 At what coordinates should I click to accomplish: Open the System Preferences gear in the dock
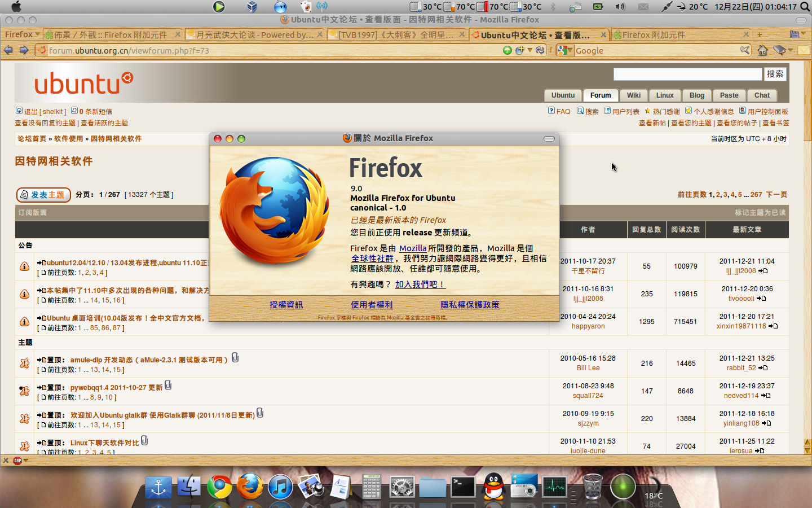[x=402, y=487]
